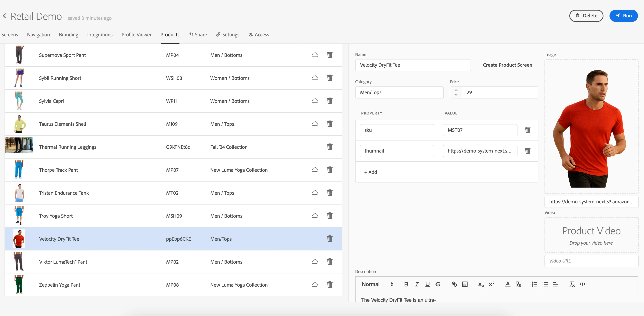The width and height of the screenshot is (644, 316).
Task: Click the Delete project button
Action: [x=586, y=16]
